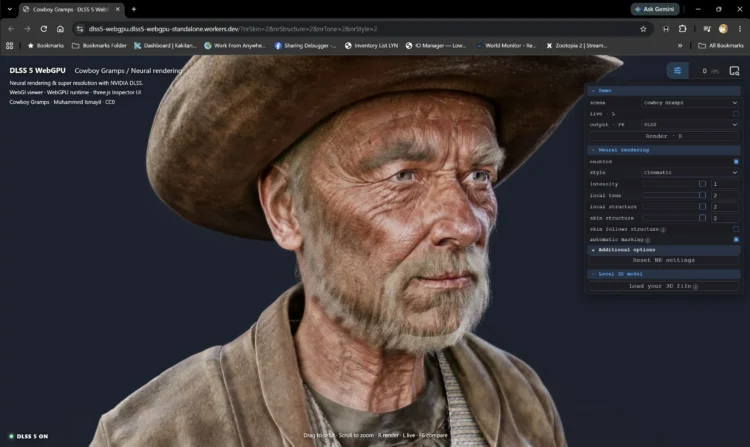Show info for skin follows structure
Screen dimensions: 750x447
click(663, 229)
